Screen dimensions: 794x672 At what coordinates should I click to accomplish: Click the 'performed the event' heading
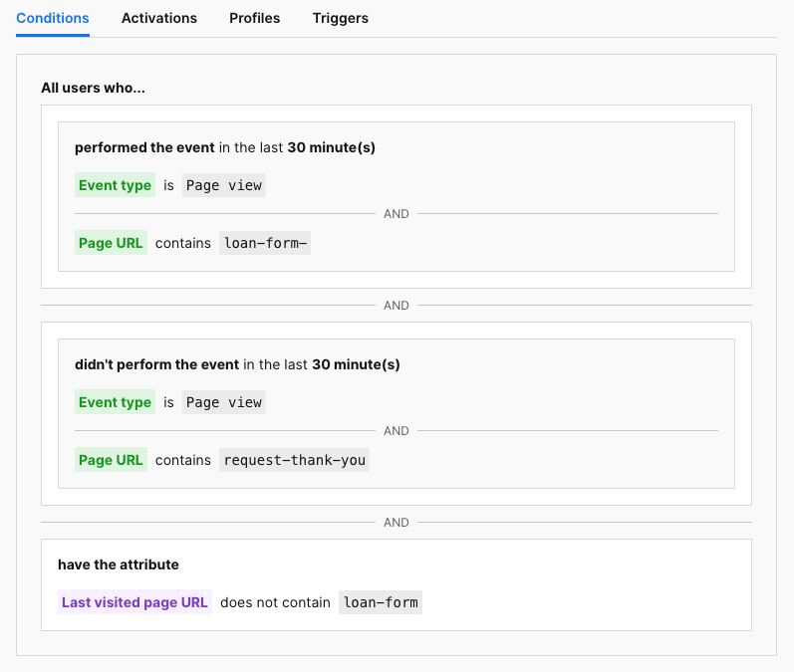[144, 147]
